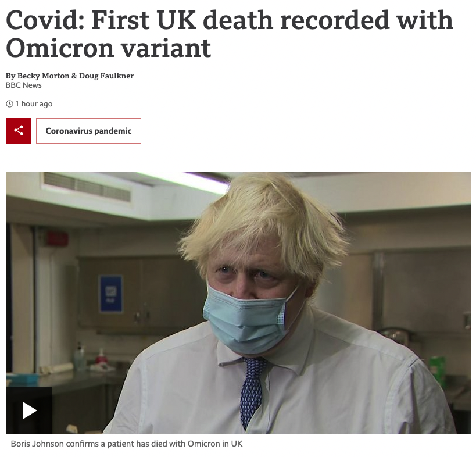Click the blue sign on cabinet in video
The width and height of the screenshot is (476, 457).
pos(111,294)
